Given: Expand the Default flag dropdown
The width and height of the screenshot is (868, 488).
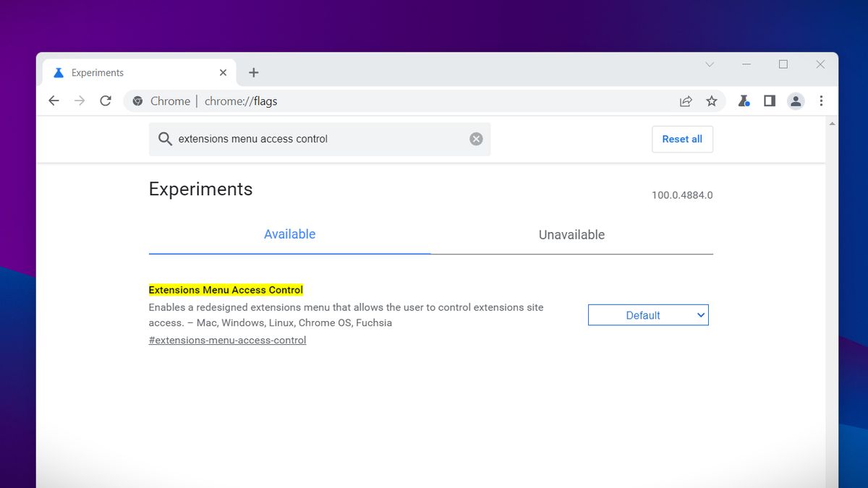Looking at the screenshot, I should click(x=648, y=315).
